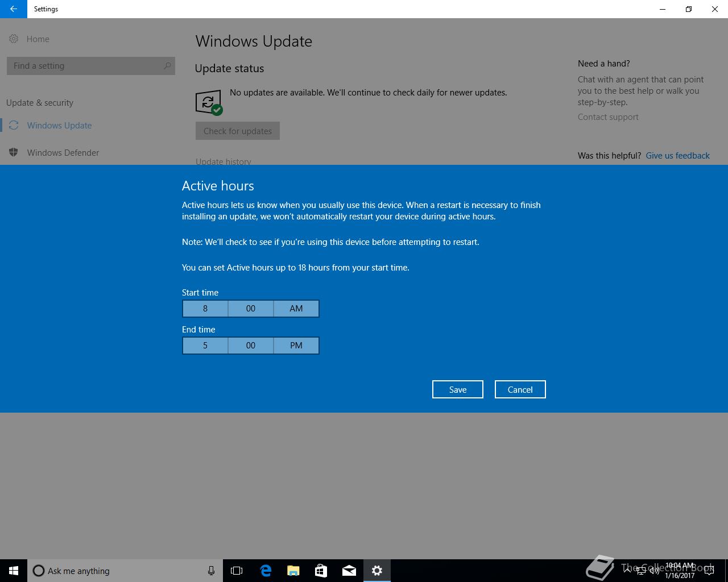This screenshot has height=582, width=728.
Task: Open the Home gear icon
Action: pos(14,39)
